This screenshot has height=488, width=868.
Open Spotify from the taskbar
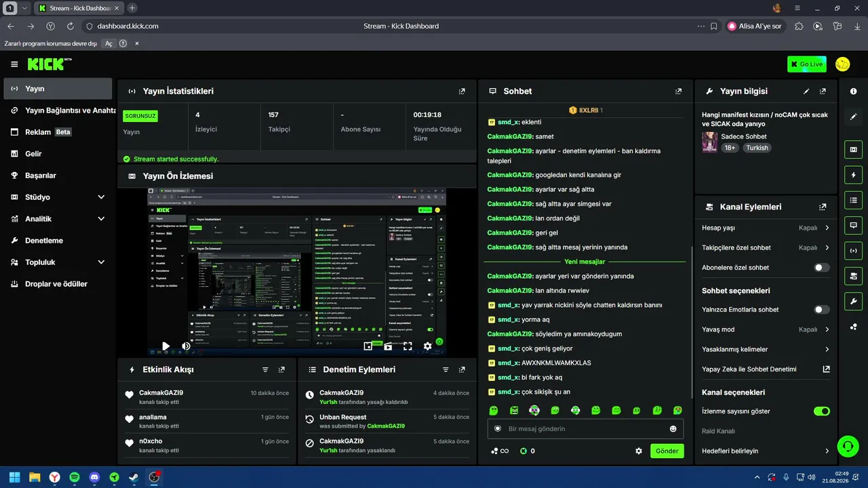coord(75,477)
